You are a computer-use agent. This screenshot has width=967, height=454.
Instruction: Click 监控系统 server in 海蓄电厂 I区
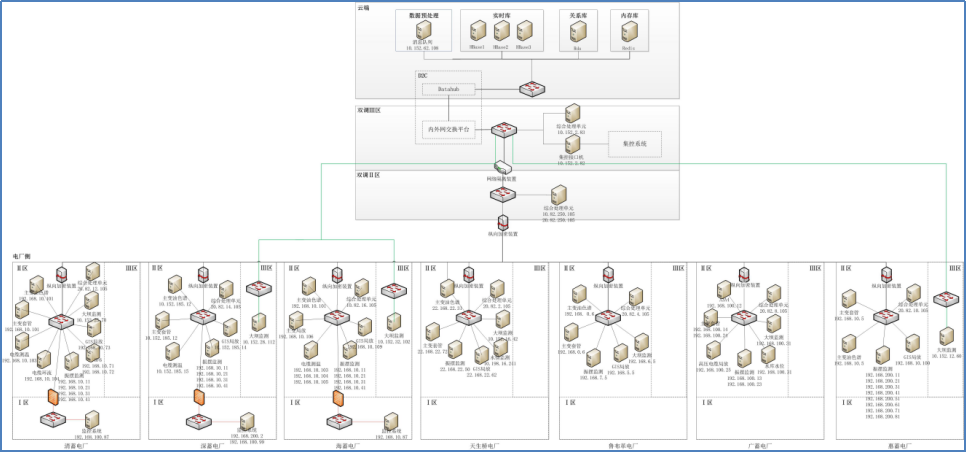(x=390, y=421)
